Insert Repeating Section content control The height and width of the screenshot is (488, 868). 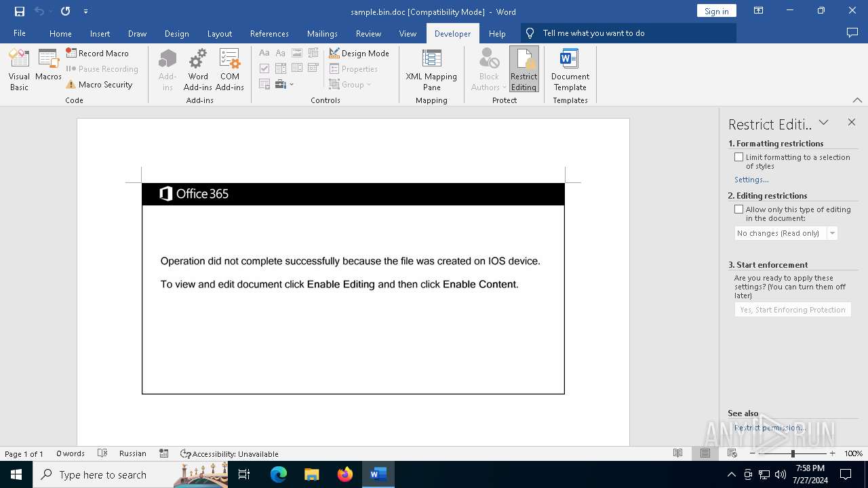(264, 85)
